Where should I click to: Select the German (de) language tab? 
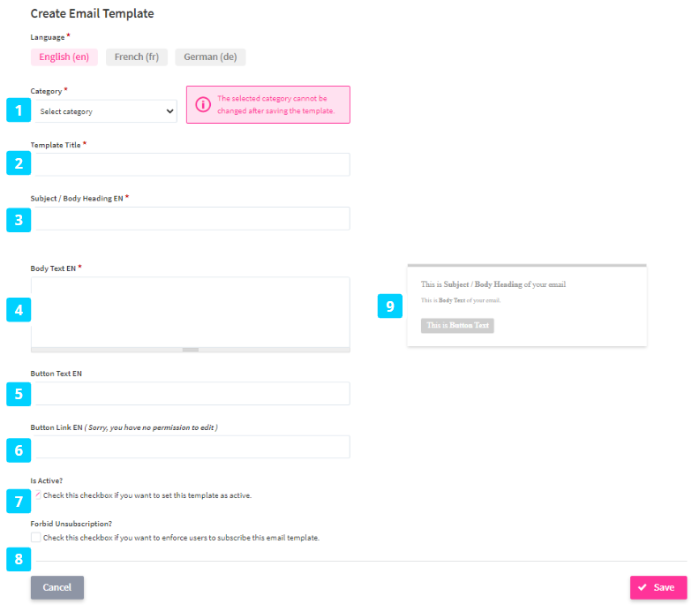(x=210, y=57)
